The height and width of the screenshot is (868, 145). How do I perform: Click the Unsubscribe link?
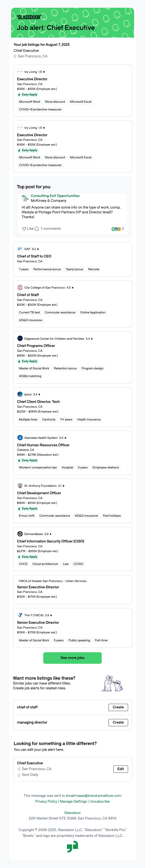point(100,802)
